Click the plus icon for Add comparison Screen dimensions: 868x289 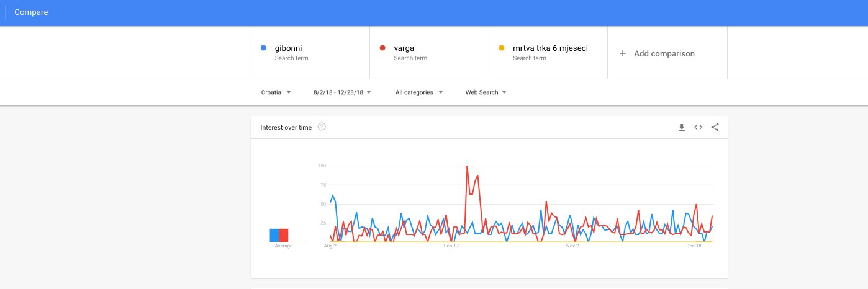tap(623, 53)
